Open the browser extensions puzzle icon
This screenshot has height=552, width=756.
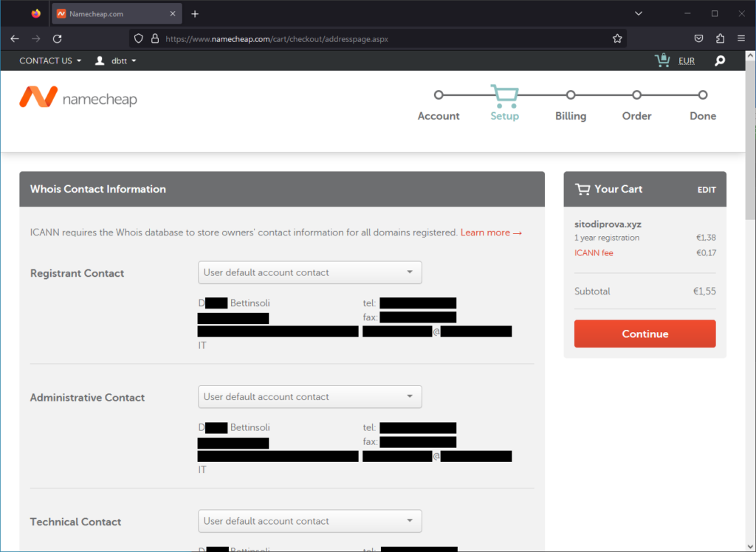coord(720,38)
